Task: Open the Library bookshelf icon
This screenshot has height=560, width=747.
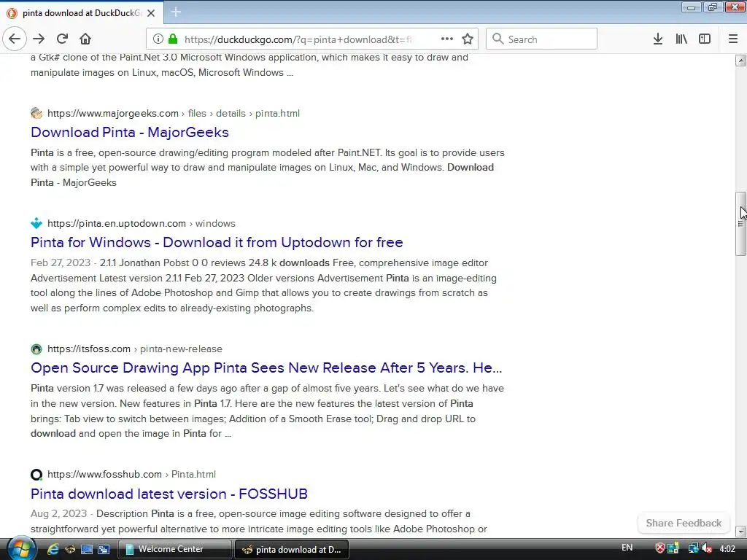Action: [x=681, y=39]
